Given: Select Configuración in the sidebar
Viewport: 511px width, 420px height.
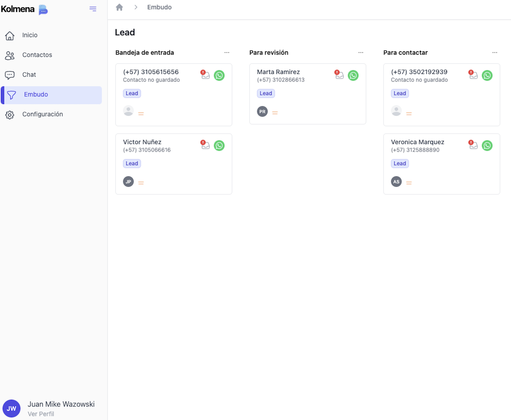Looking at the screenshot, I should click(43, 114).
